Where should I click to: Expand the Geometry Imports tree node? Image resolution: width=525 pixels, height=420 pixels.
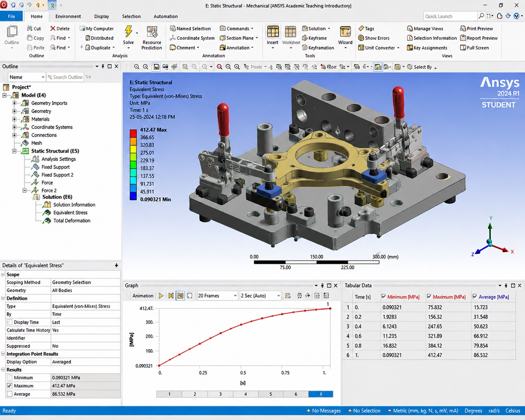coord(14,103)
